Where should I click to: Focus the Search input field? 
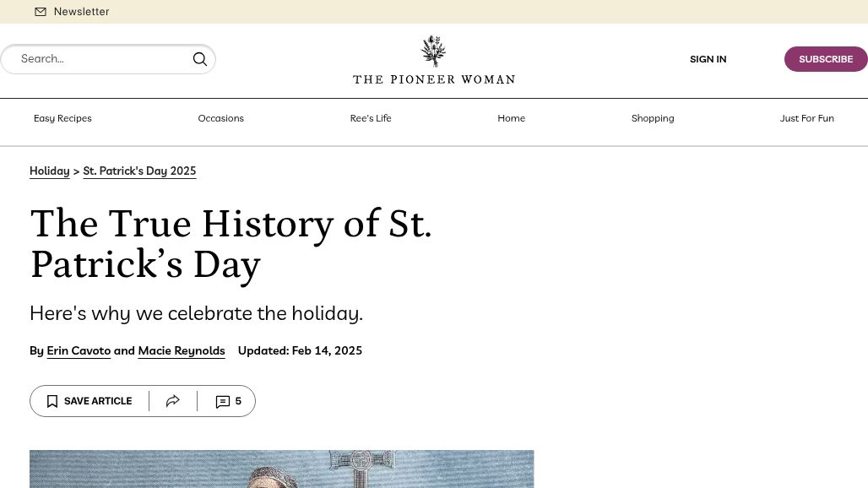pos(101,59)
